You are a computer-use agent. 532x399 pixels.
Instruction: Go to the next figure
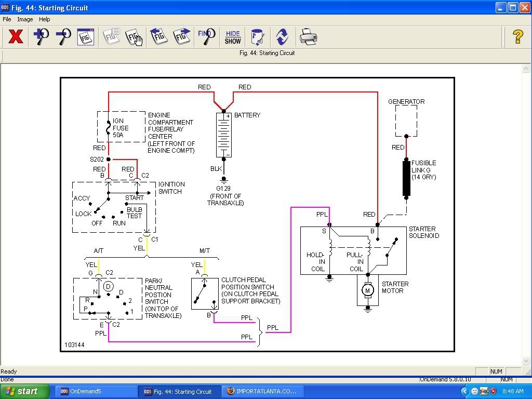(182, 37)
